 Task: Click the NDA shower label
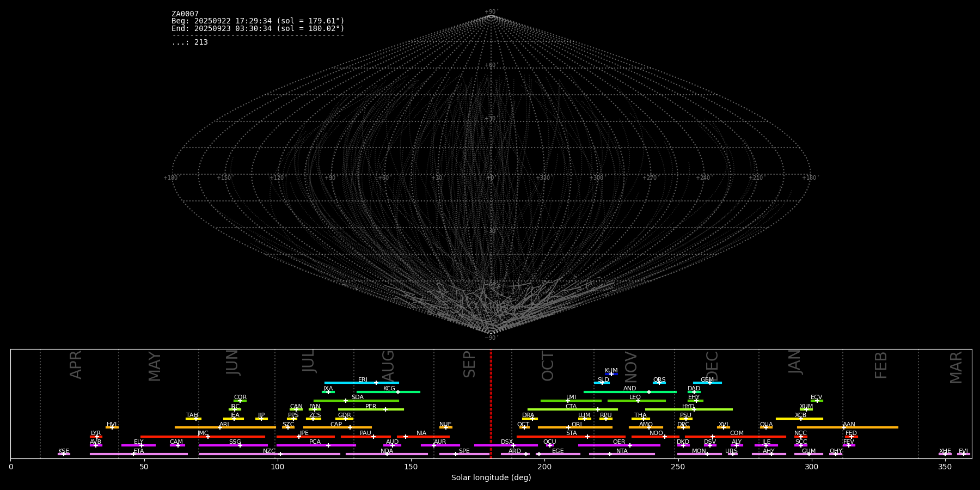click(x=387, y=451)
